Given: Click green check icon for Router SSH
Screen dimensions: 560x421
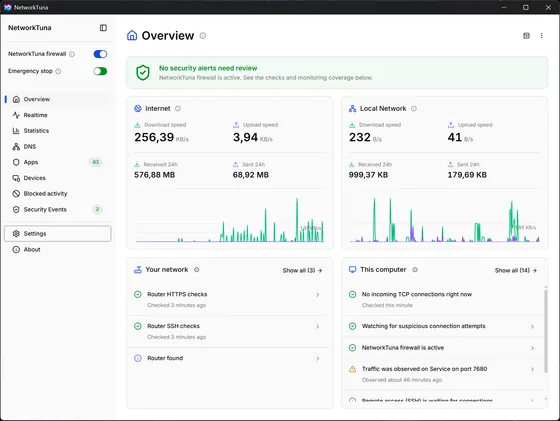Looking at the screenshot, I should (x=138, y=326).
